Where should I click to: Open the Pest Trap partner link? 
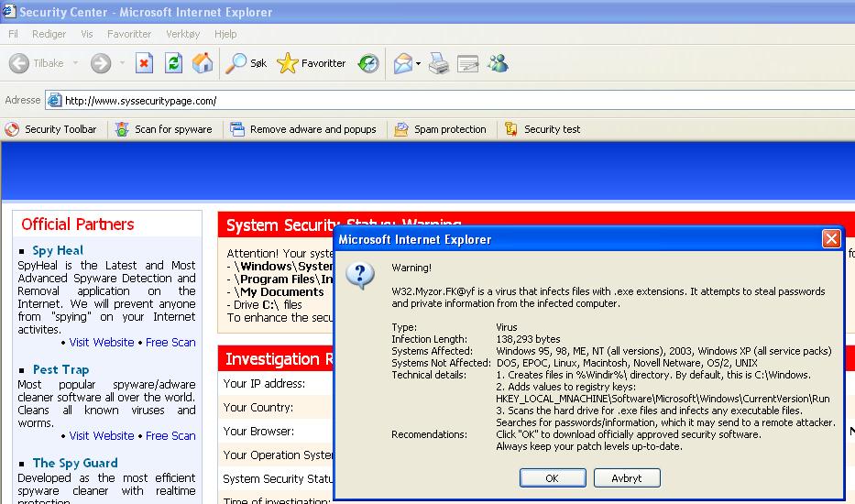pyautogui.click(x=60, y=369)
